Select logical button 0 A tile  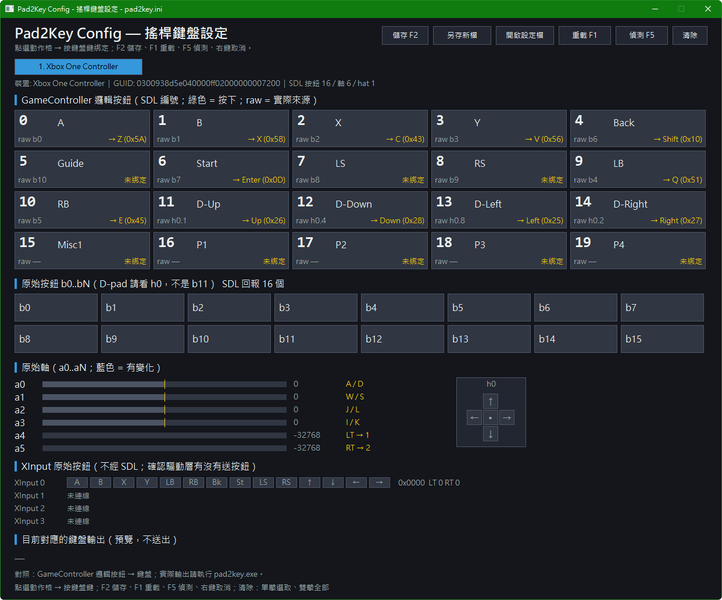click(x=82, y=129)
